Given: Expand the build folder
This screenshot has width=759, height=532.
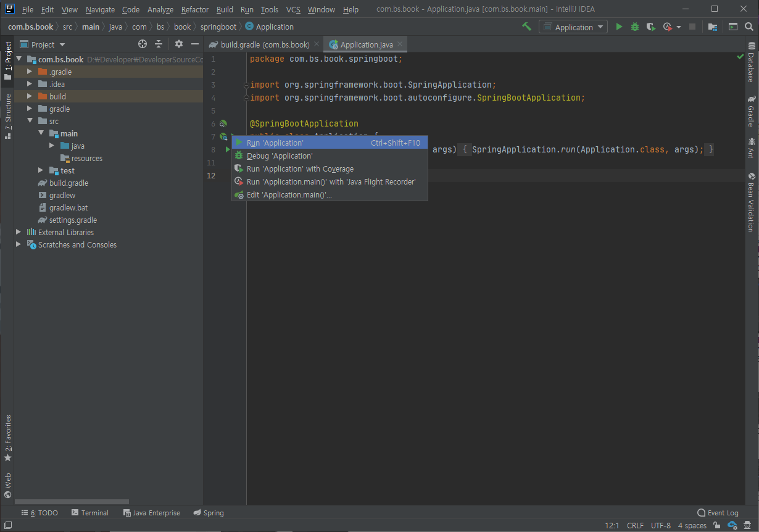Looking at the screenshot, I should coord(30,96).
